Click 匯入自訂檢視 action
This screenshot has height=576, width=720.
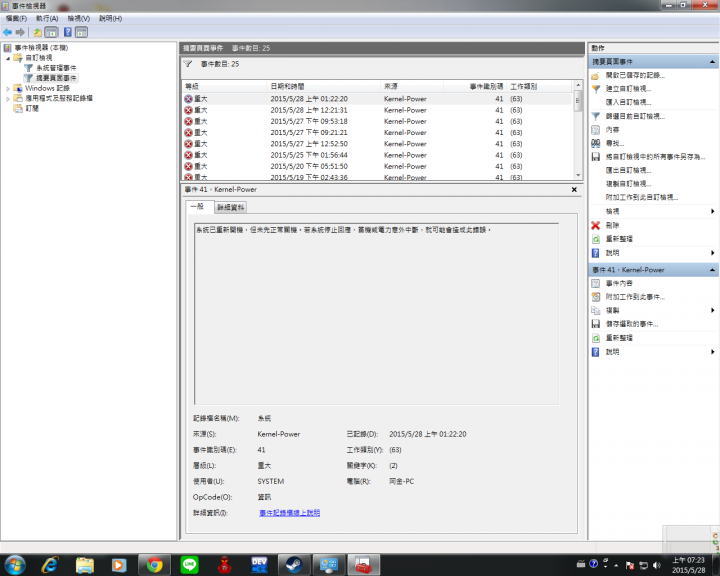coord(628,102)
